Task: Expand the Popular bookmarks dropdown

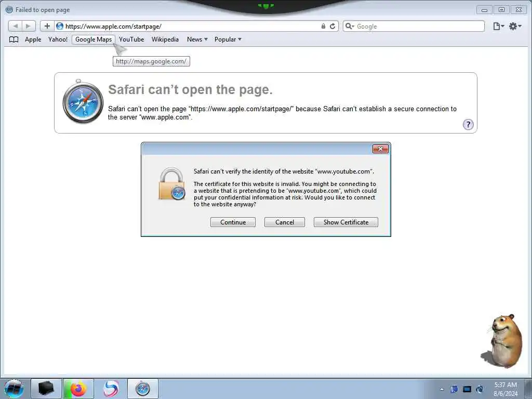Action: click(228, 39)
